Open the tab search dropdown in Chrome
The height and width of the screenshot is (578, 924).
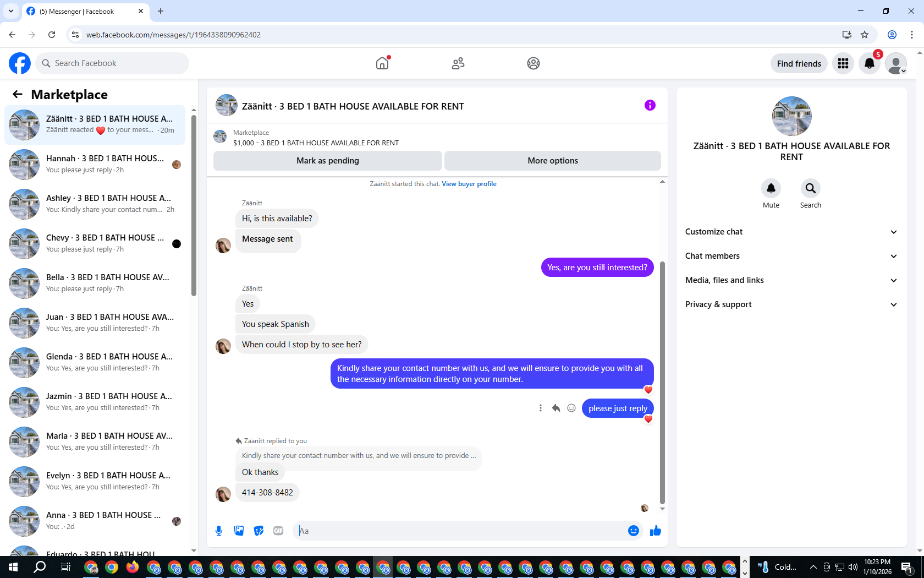(x=11, y=11)
